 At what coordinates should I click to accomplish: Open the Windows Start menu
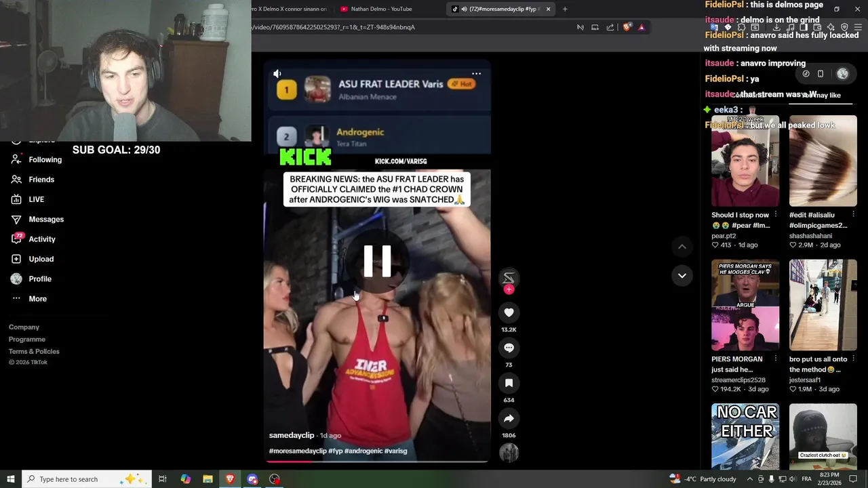(10, 479)
